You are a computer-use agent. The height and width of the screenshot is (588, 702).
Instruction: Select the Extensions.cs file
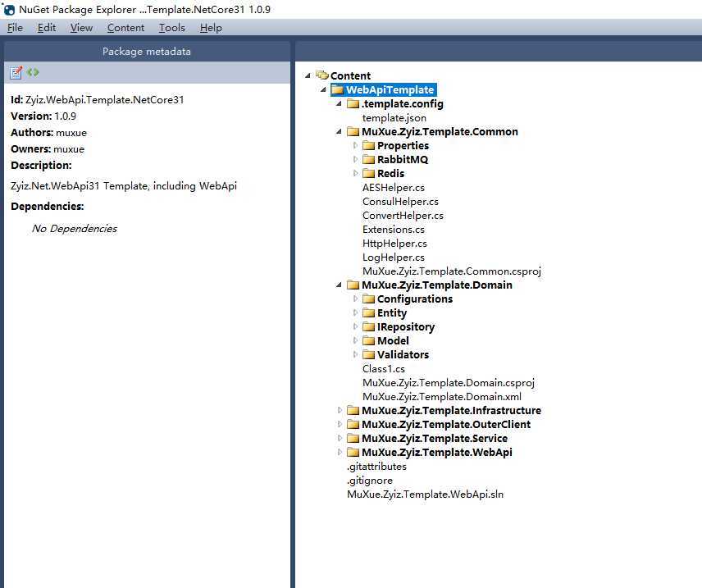tap(394, 230)
